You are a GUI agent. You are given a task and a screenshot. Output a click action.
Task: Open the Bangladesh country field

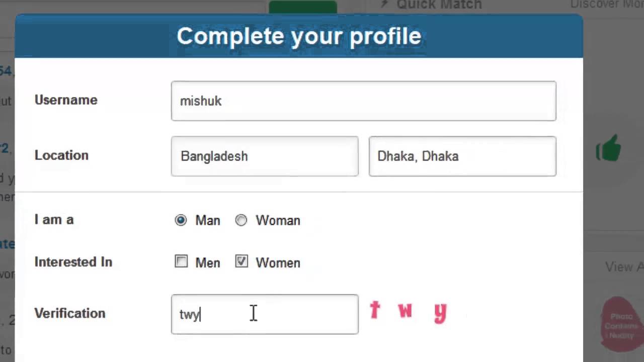(265, 156)
